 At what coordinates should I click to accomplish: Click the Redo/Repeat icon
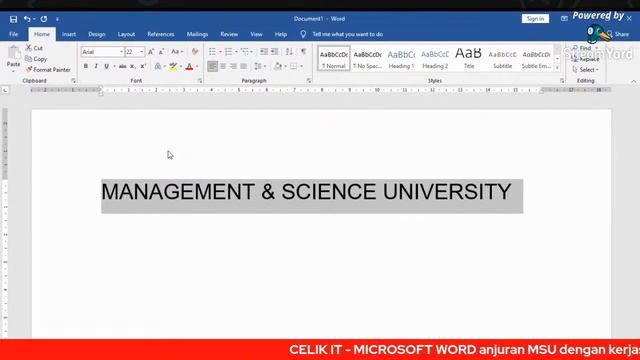click(x=44, y=19)
